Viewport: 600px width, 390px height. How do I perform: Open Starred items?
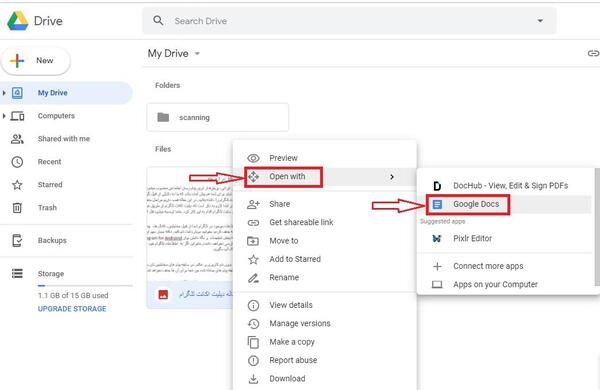coord(50,185)
